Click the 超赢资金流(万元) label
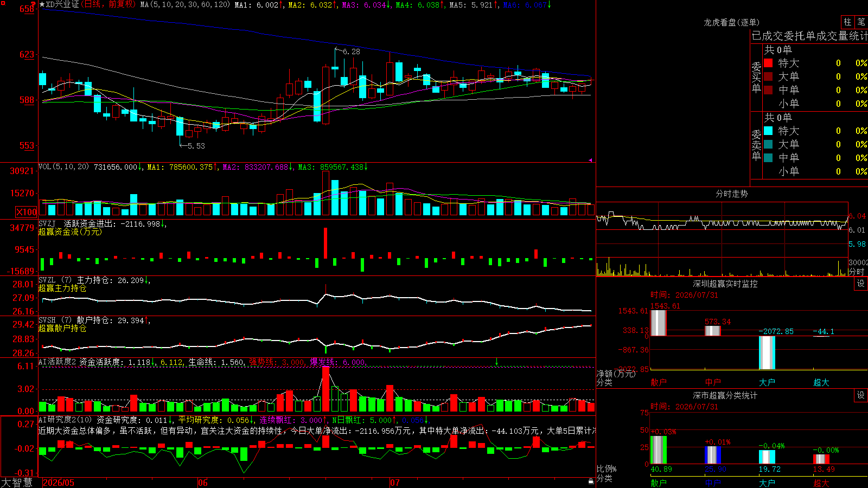Viewport: 868px width, 488px height. [x=70, y=232]
